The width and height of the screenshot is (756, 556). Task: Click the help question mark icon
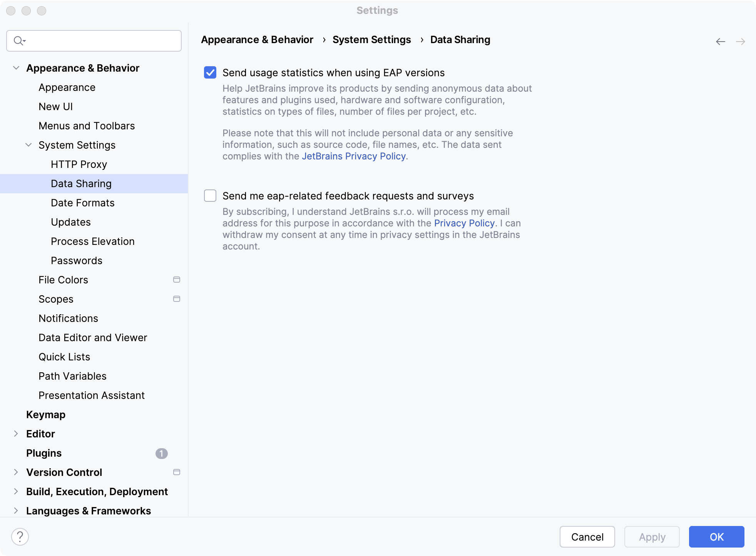tap(20, 536)
